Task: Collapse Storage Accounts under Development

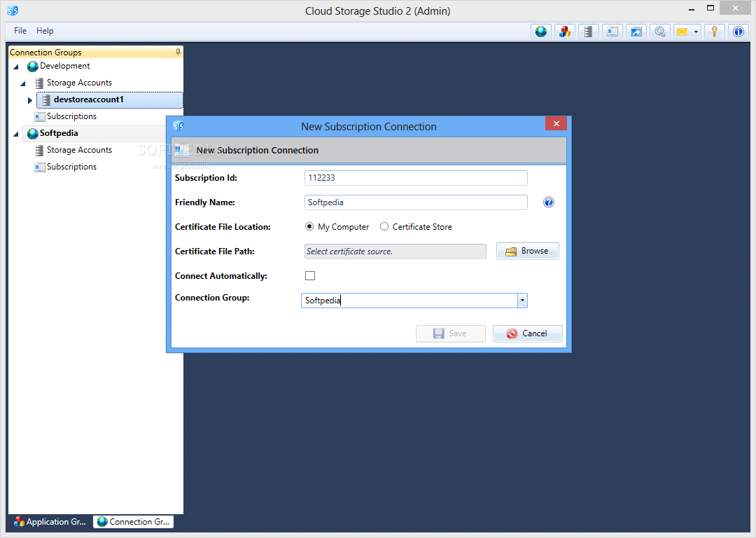Action: coord(22,83)
